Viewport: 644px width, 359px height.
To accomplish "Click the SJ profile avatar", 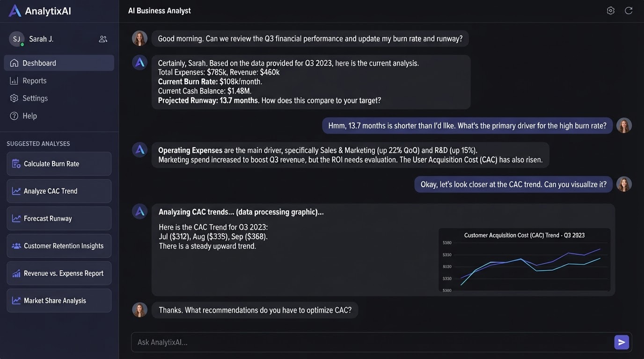I will pos(16,39).
